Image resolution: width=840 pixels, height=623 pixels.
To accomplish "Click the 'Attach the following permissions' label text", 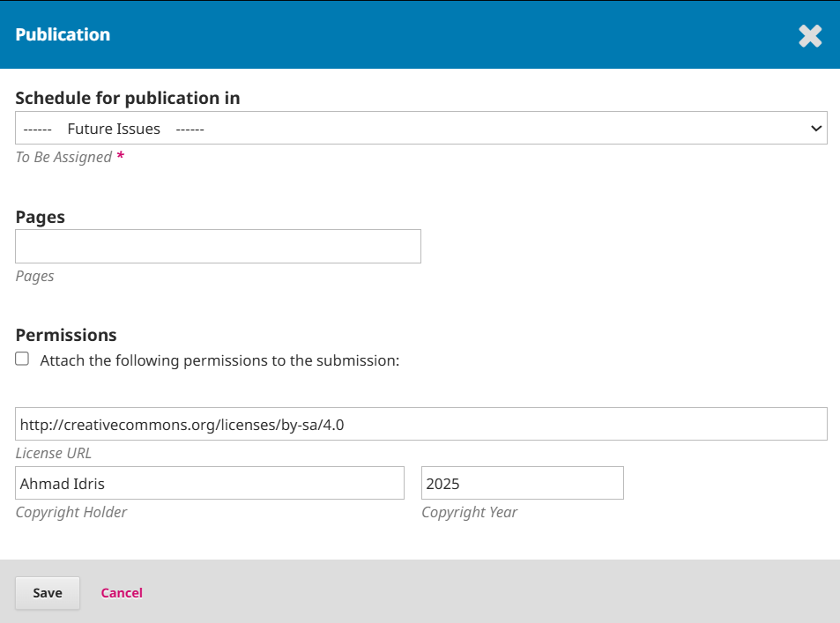I will [x=219, y=360].
